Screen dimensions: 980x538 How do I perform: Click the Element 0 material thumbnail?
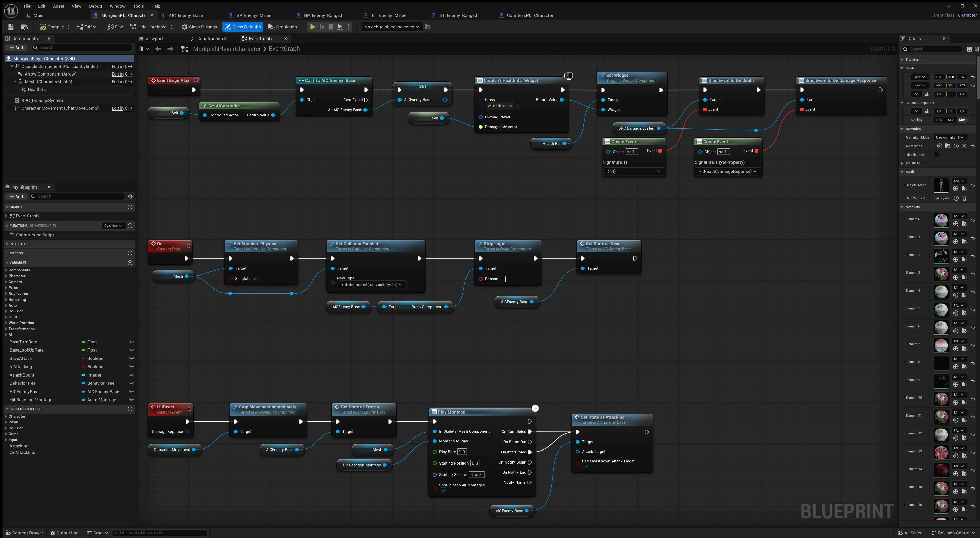941,220
